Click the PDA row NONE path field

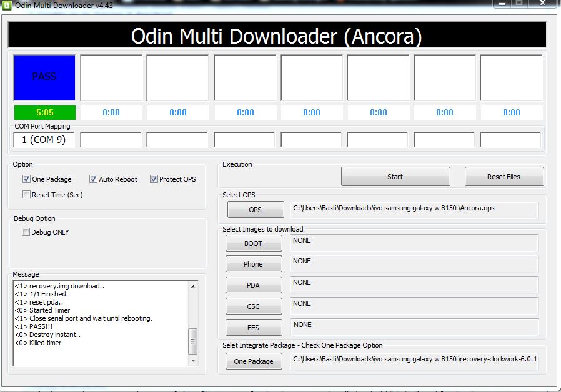tap(414, 285)
